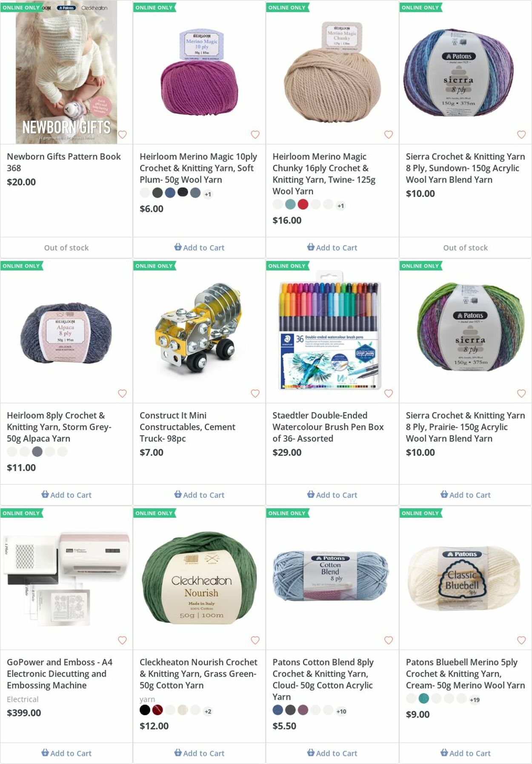Wishlist the Sierra Sundown yarn via heart
532x764 pixels.
click(521, 134)
